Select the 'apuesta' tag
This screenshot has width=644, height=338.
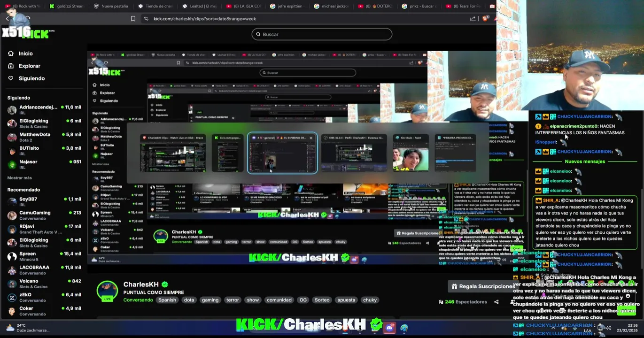coord(346,300)
